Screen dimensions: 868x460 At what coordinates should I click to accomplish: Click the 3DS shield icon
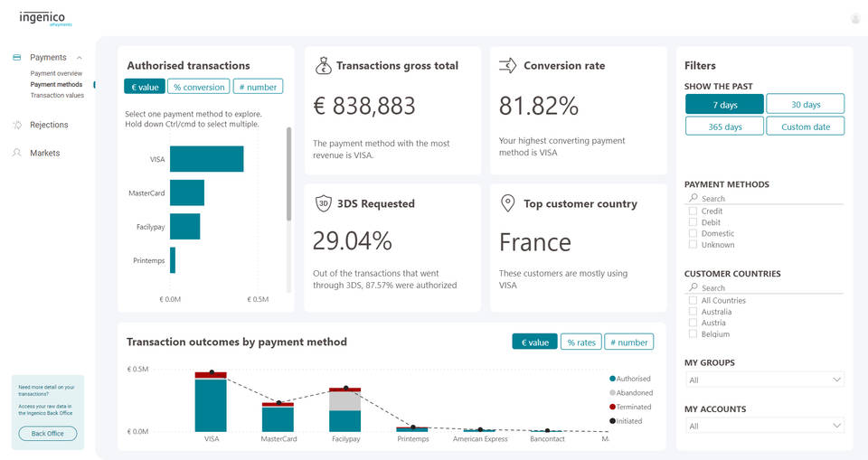click(324, 203)
